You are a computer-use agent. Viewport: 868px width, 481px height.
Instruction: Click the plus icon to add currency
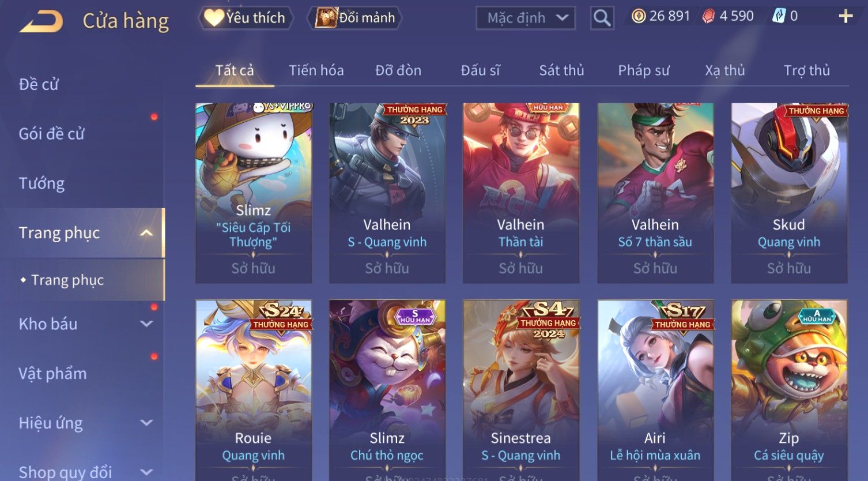[845, 16]
